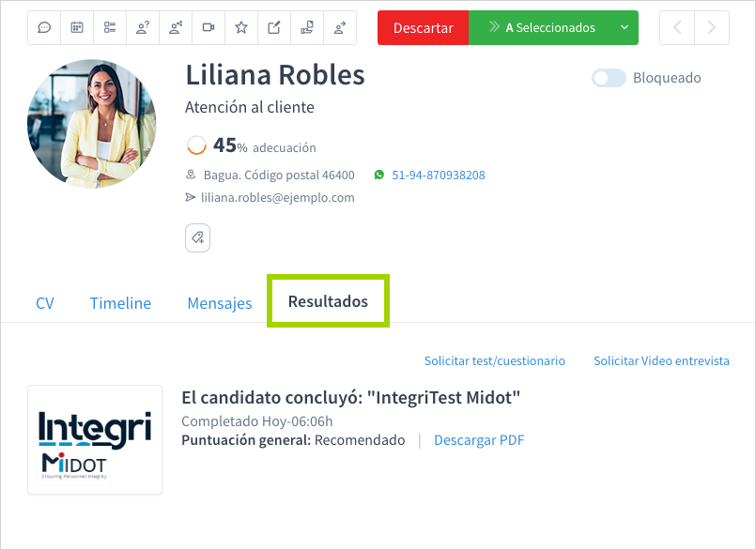The image size is (756, 550).
Task: Click the checklist questionnaire icon
Action: coord(109,27)
